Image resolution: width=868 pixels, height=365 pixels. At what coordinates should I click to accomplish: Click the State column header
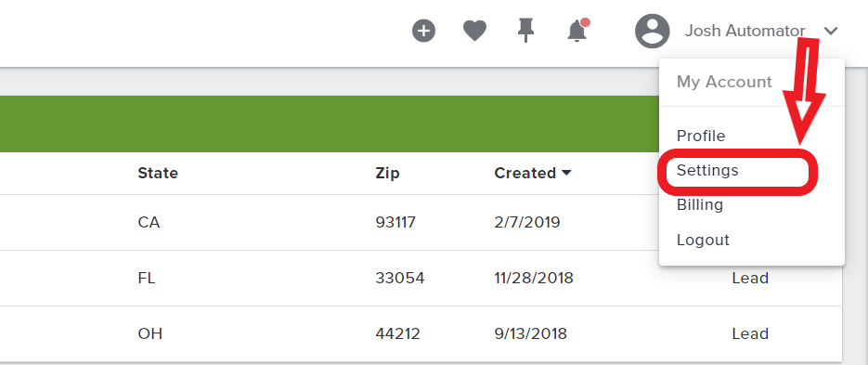click(158, 173)
